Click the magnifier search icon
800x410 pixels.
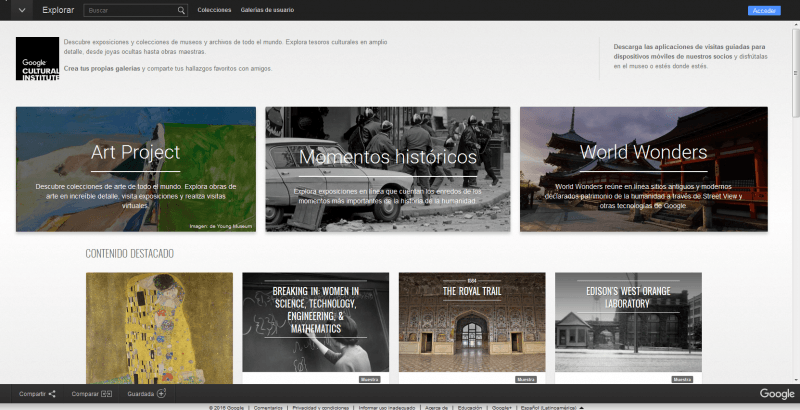181,10
